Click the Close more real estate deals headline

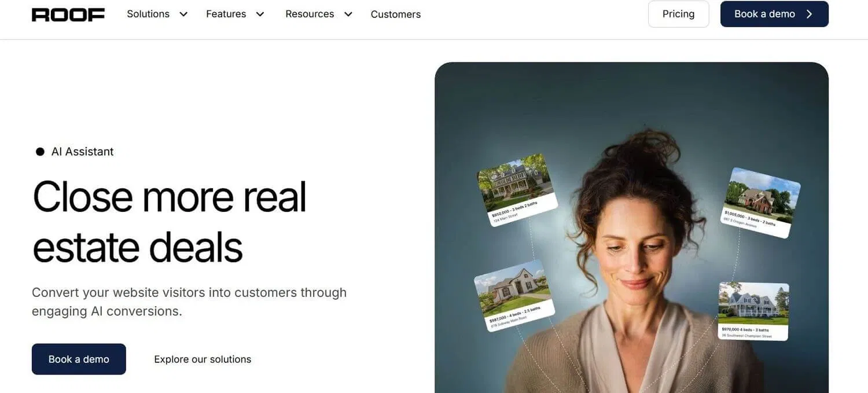(170, 222)
